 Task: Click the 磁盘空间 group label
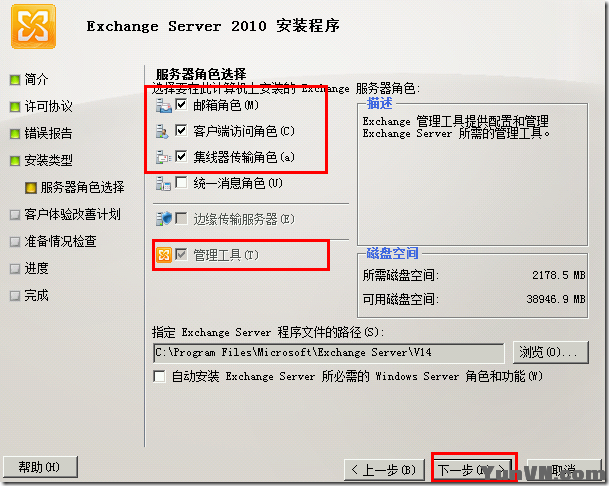392,253
